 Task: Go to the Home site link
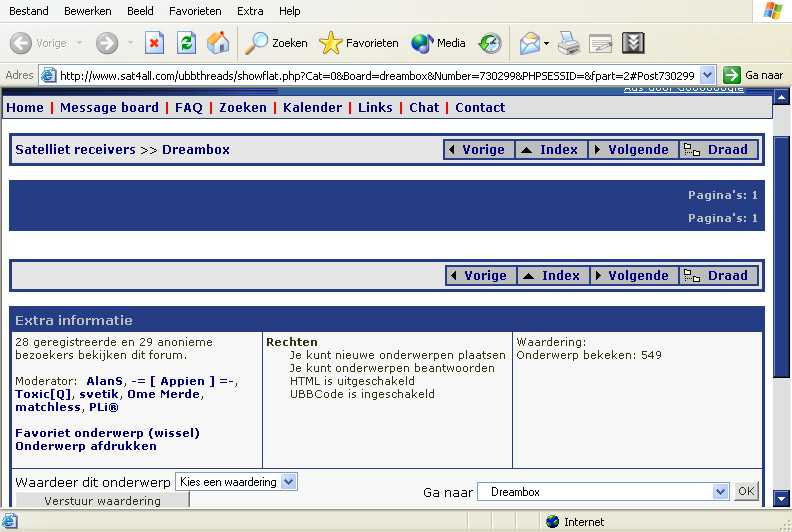pyautogui.click(x=25, y=107)
